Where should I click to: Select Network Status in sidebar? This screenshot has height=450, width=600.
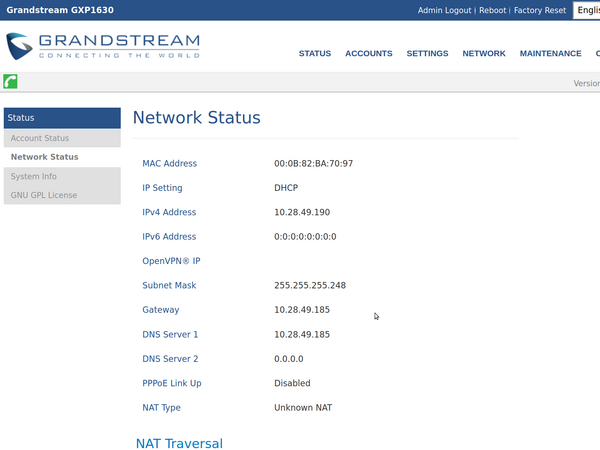pyautogui.click(x=62, y=157)
